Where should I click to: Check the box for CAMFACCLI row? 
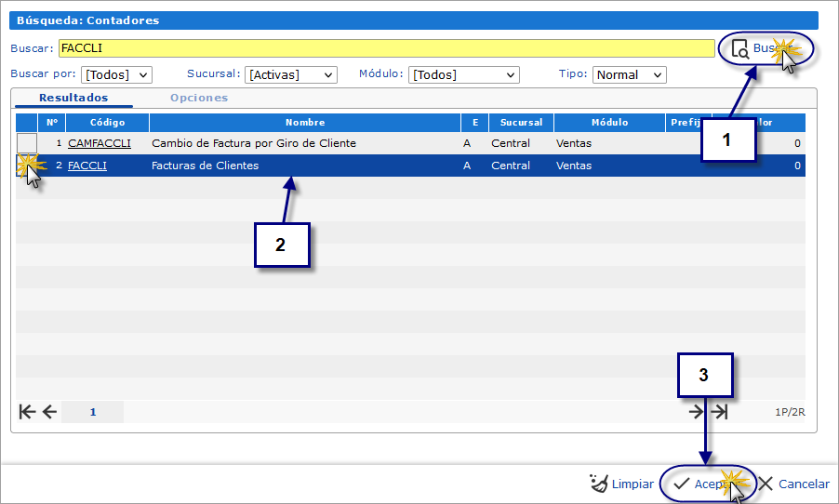click(x=27, y=143)
